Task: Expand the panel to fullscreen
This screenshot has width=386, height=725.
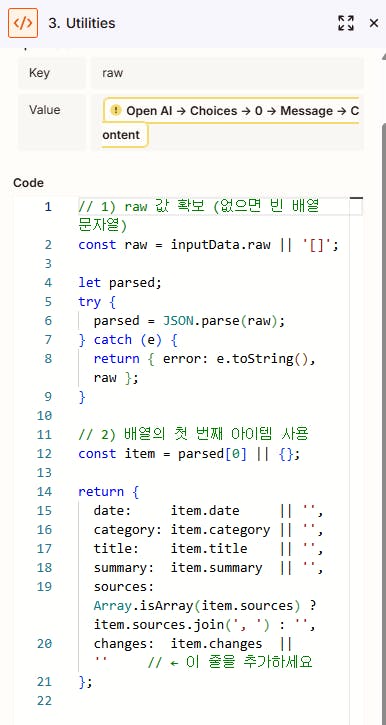Action: coord(346,23)
